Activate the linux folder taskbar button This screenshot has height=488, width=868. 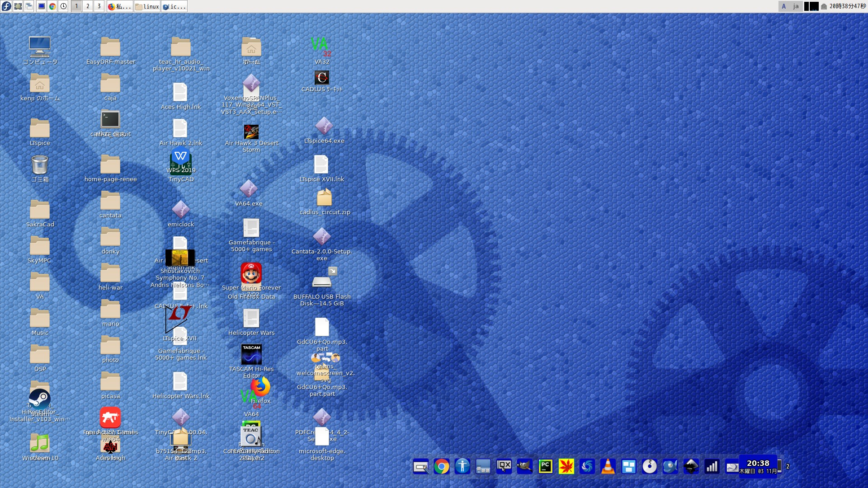coord(147,6)
